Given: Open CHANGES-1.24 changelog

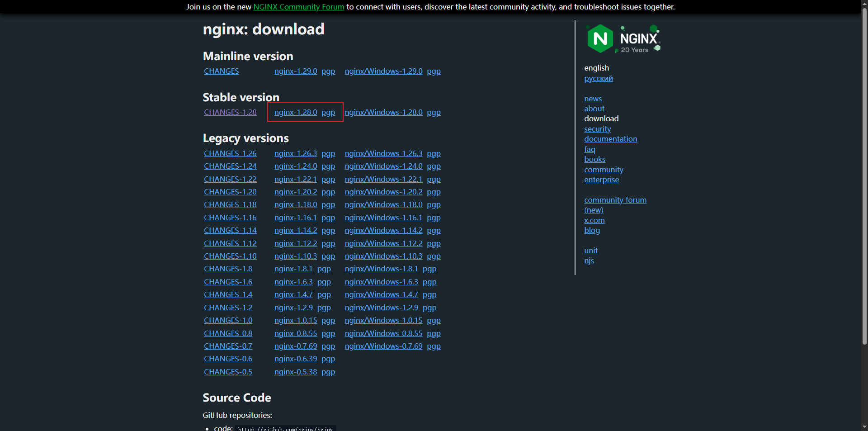Looking at the screenshot, I should pyautogui.click(x=230, y=166).
